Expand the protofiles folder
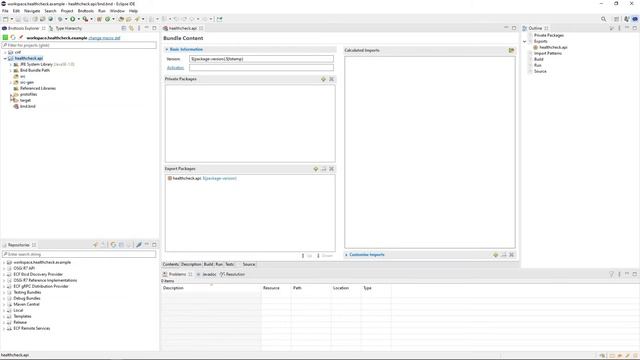The height and width of the screenshot is (360, 640). tap(11, 95)
